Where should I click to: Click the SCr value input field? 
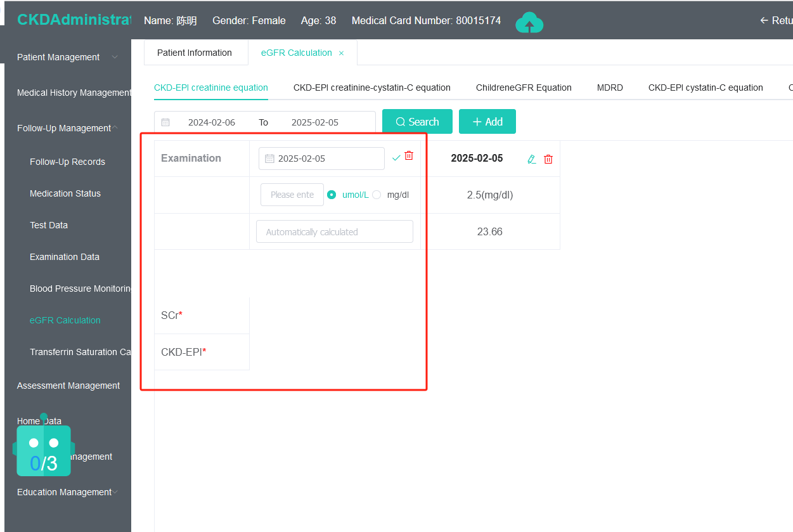(x=292, y=195)
